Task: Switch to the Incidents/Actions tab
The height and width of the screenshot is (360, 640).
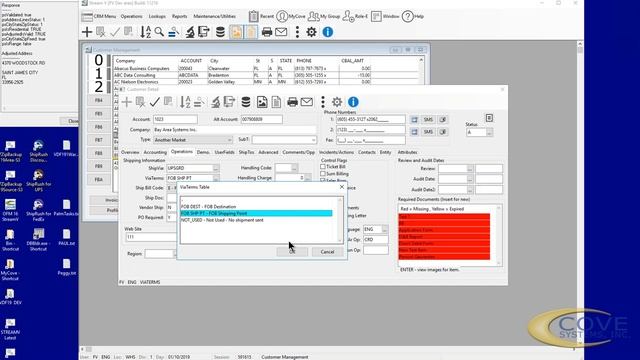Action: (336, 152)
